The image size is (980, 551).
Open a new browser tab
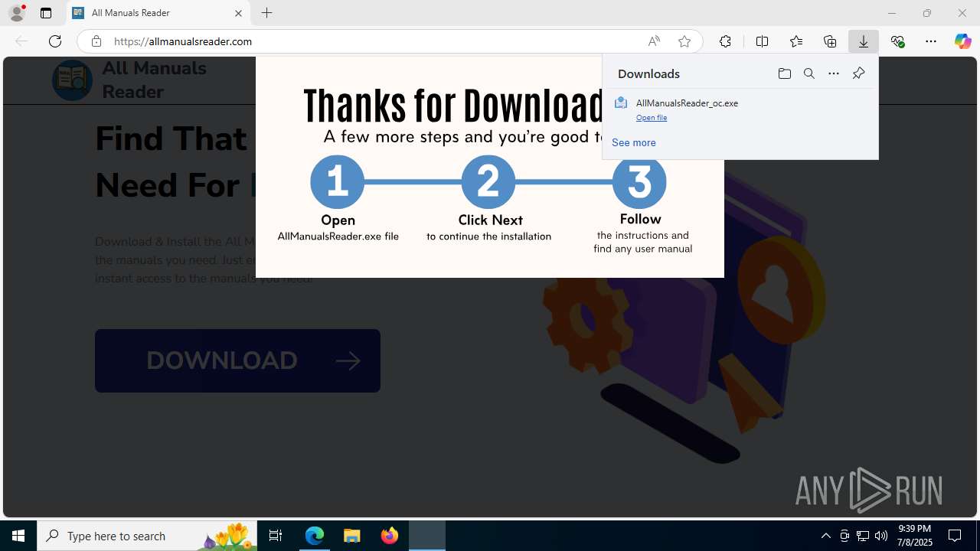click(266, 13)
